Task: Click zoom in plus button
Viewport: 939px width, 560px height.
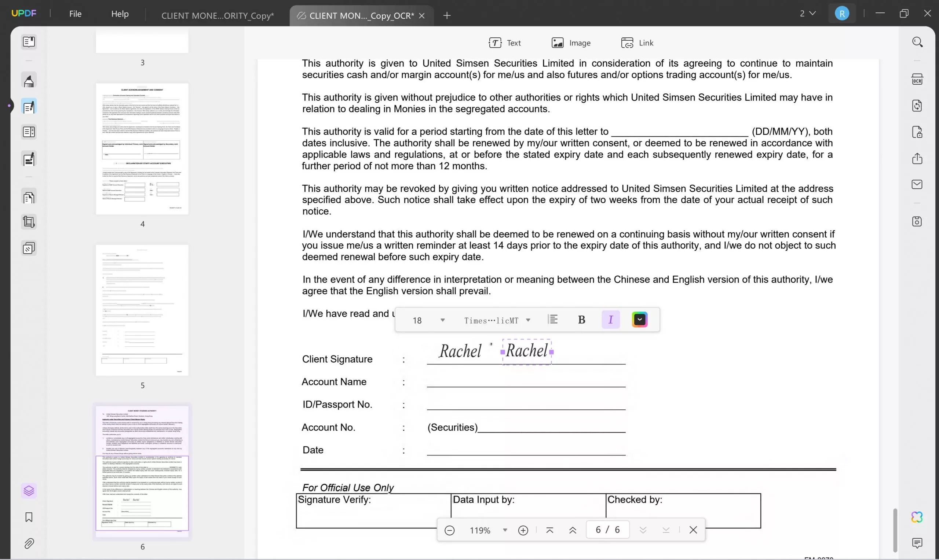Action: coord(523,530)
